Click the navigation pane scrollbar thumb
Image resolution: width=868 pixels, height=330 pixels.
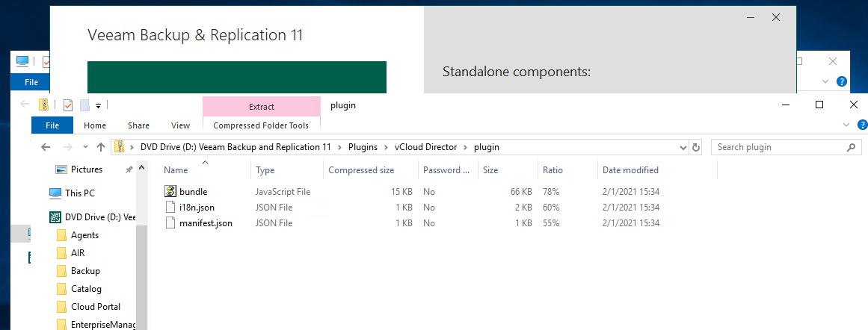pyautogui.click(x=141, y=278)
